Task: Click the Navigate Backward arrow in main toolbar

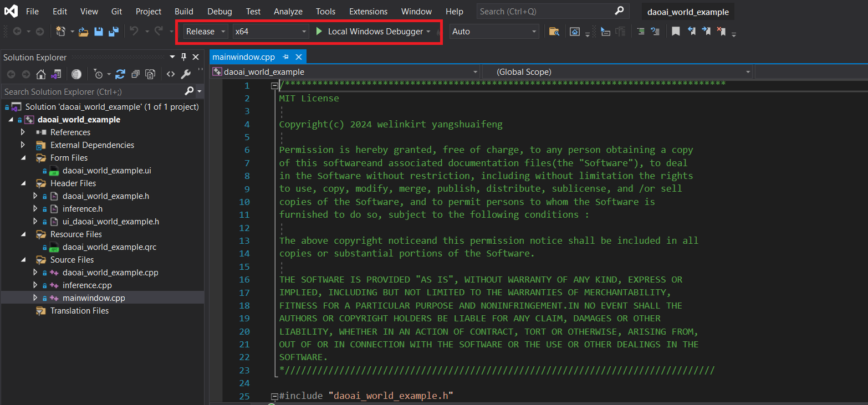Action: [17, 32]
